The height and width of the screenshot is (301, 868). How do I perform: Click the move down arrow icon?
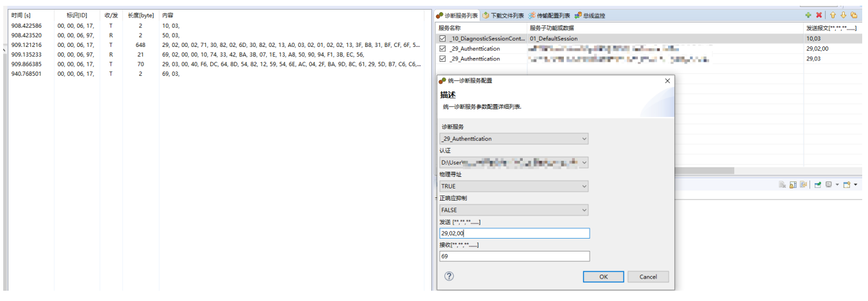843,15
